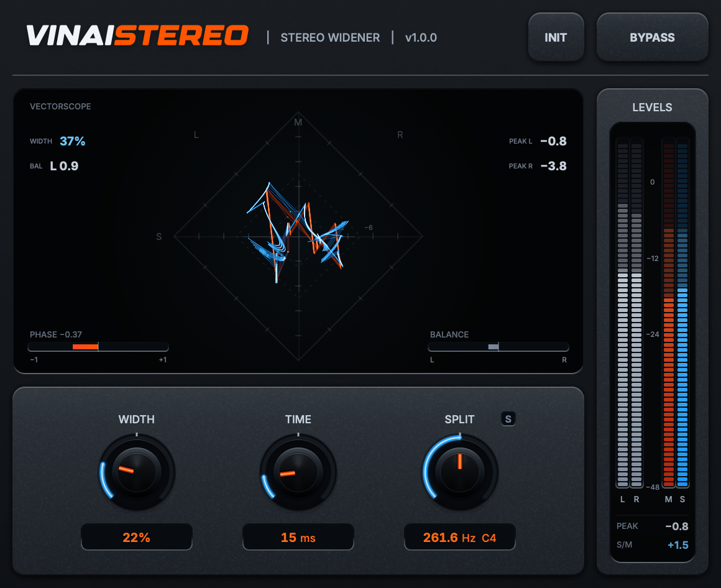This screenshot has width=721, height=588.
Task: Click the VINAISTEREO logo
Action: [137, 35]
